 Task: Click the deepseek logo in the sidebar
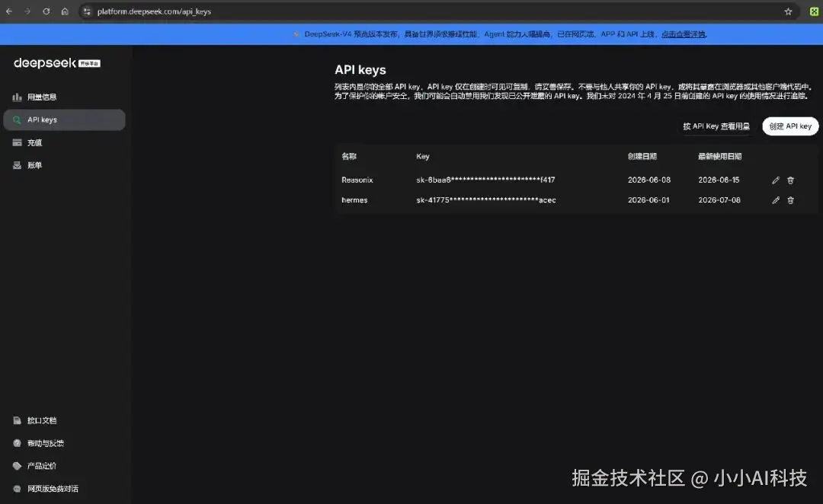(56, 63)
